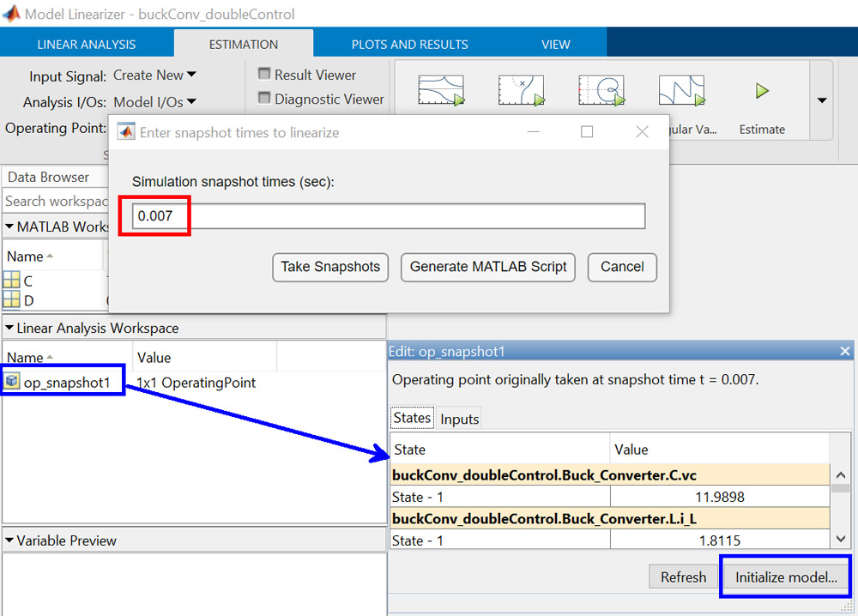Viewport: 858px width, 616px height.
Task: Enable the Diagnostic Viewer checkbox
Action: click(x=263, y=99)
